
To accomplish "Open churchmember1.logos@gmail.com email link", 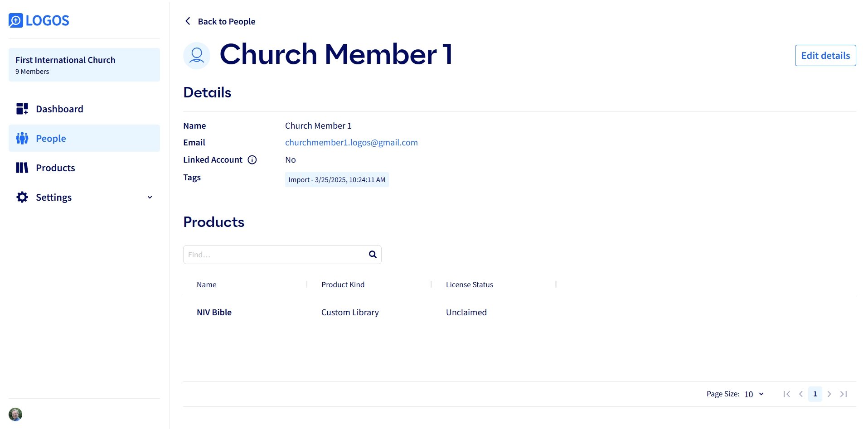I will [x=351, y=142].
